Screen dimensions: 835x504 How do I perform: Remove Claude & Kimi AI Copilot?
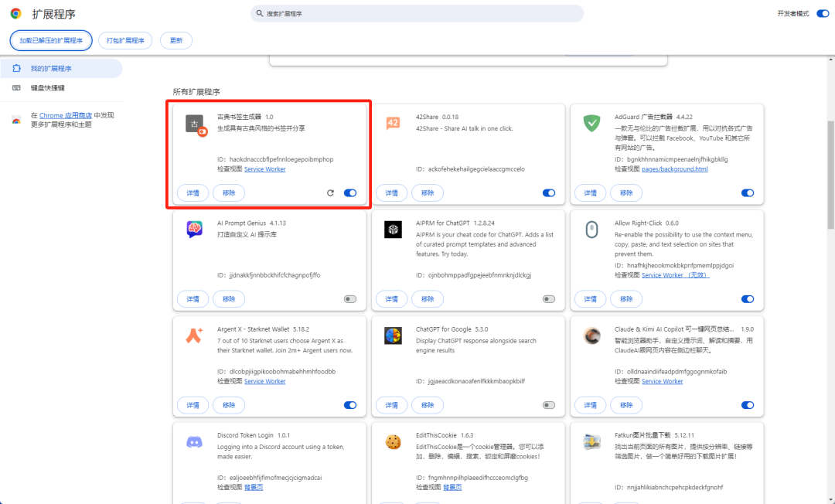(x=626, y=405)
